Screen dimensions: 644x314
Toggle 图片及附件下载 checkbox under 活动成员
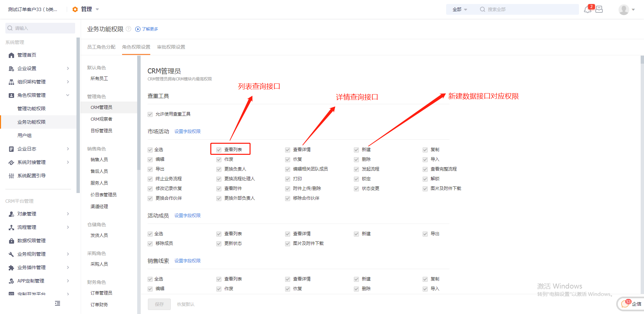(288, 244)
